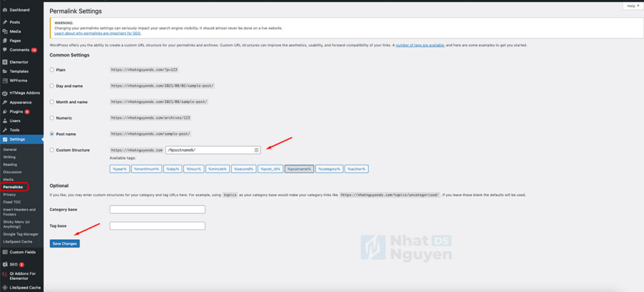
Task: Click the Qi Addons icon
Action: [x=5, y=274]
